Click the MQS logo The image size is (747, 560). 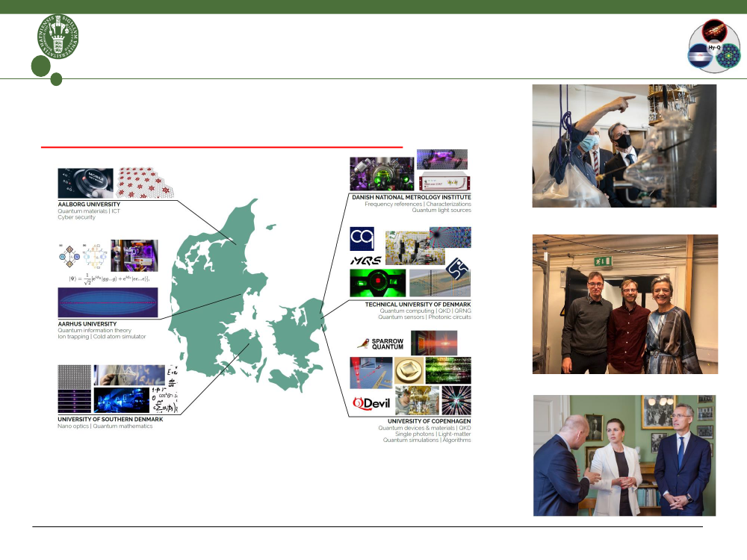366,261
